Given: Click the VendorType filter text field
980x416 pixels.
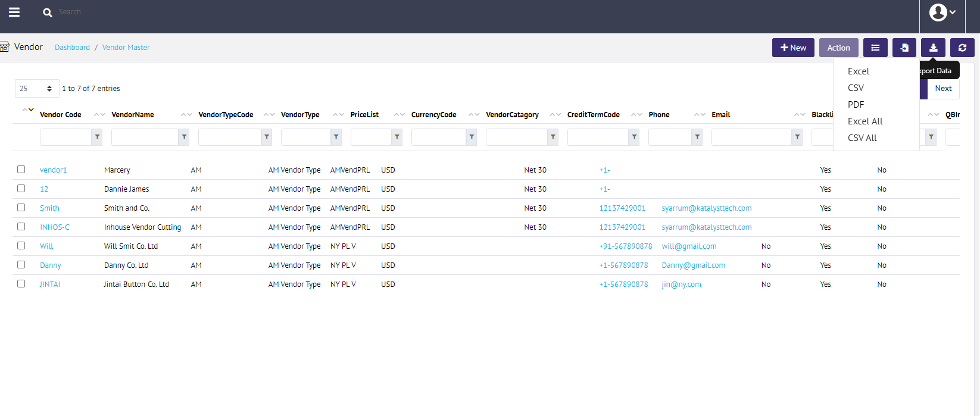Looking at the screenshot, I should pos(305,137).
